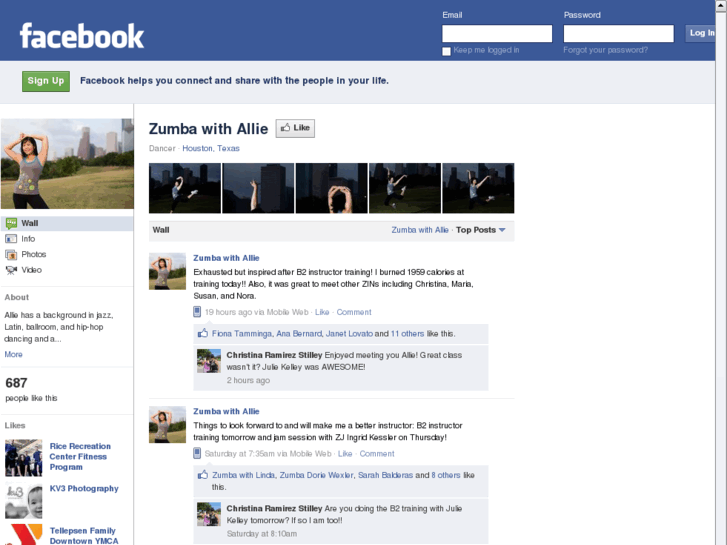This screenshot has height=545, width=727.
Task: Click the 11 others link
Action: pos(407,333)
